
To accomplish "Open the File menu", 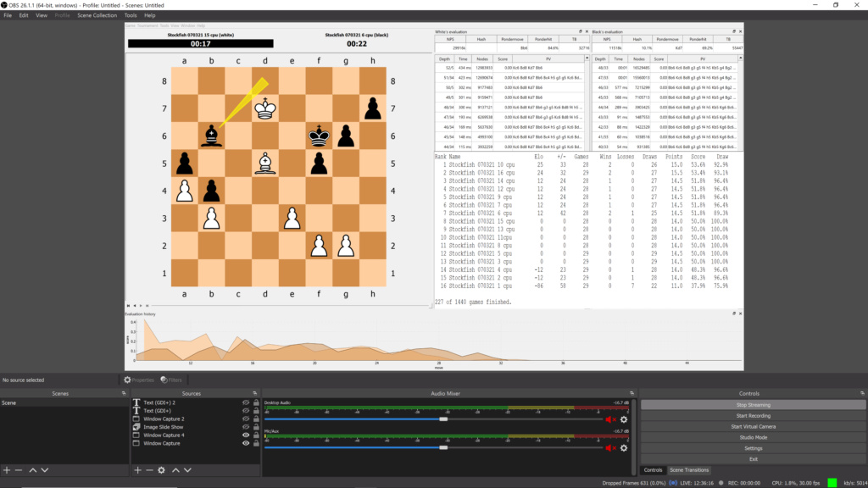I will click(x=8, y=15).
